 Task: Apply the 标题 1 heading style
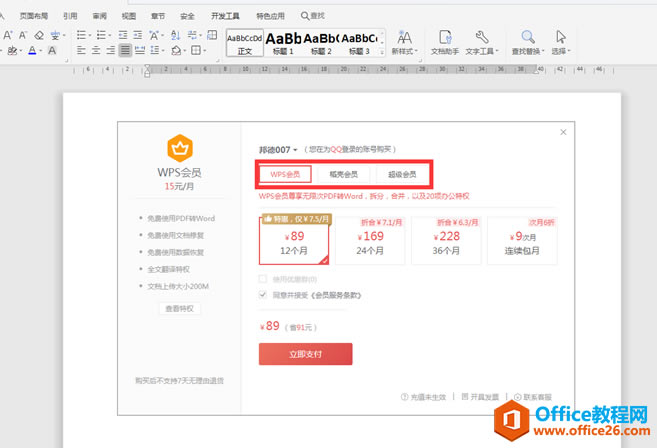283,43
